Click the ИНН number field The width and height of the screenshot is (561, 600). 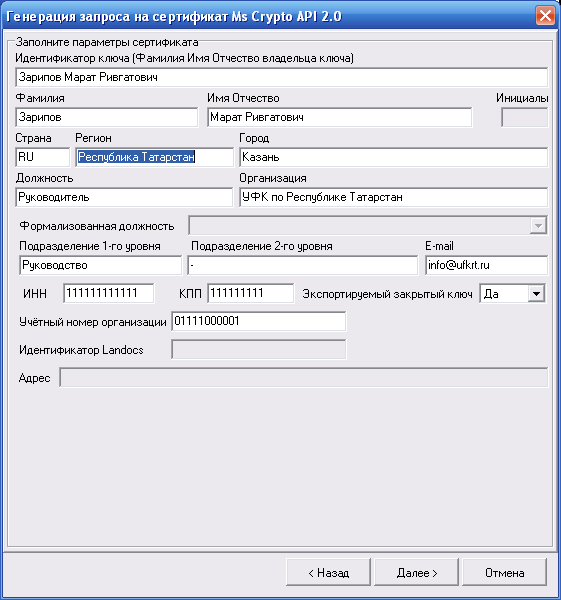(109, 293)
